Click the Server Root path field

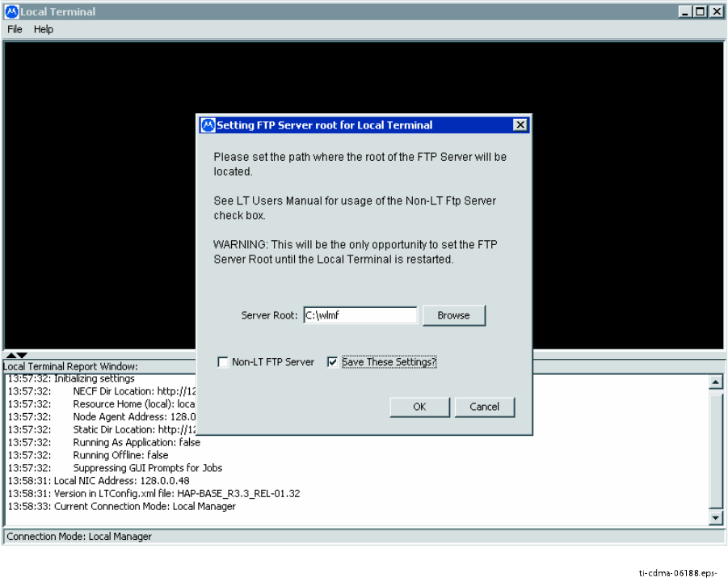pos(360,315)
